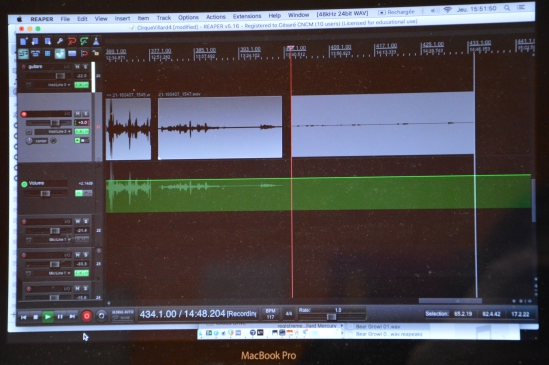Click the metronome toolbar icon

(x=96, y=41)
